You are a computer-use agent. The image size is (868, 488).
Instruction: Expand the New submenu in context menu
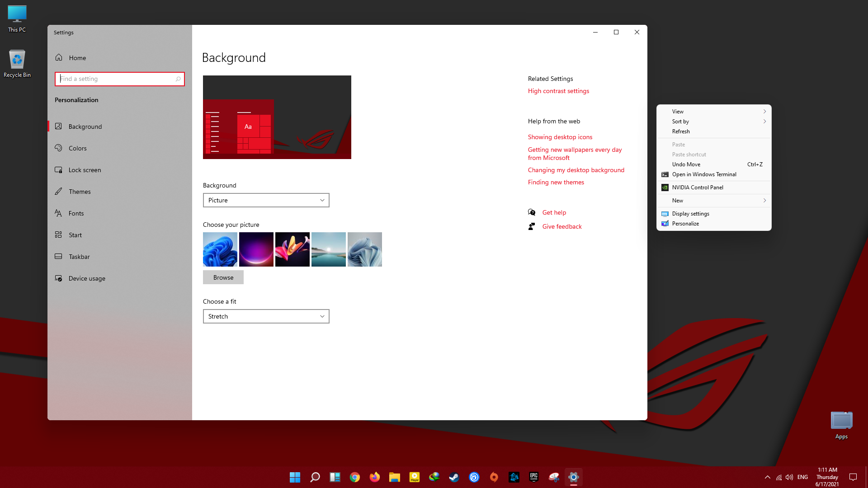(x=714, y=201)
